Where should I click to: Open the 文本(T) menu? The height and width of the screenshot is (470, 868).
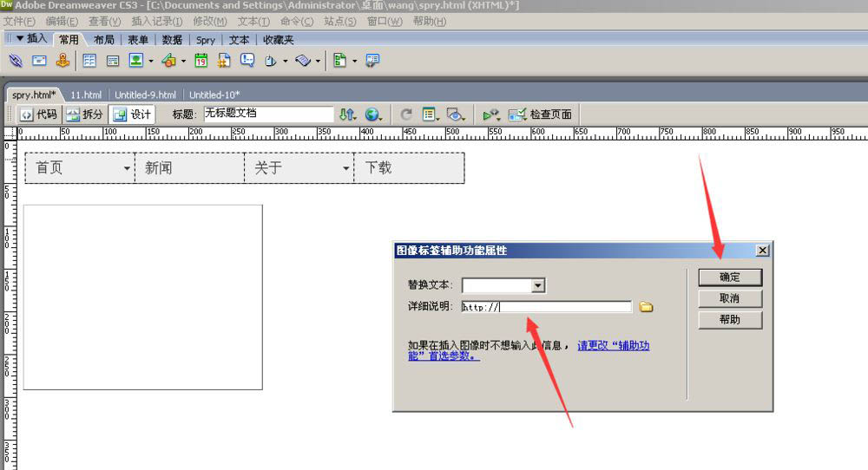click(253, 22)
